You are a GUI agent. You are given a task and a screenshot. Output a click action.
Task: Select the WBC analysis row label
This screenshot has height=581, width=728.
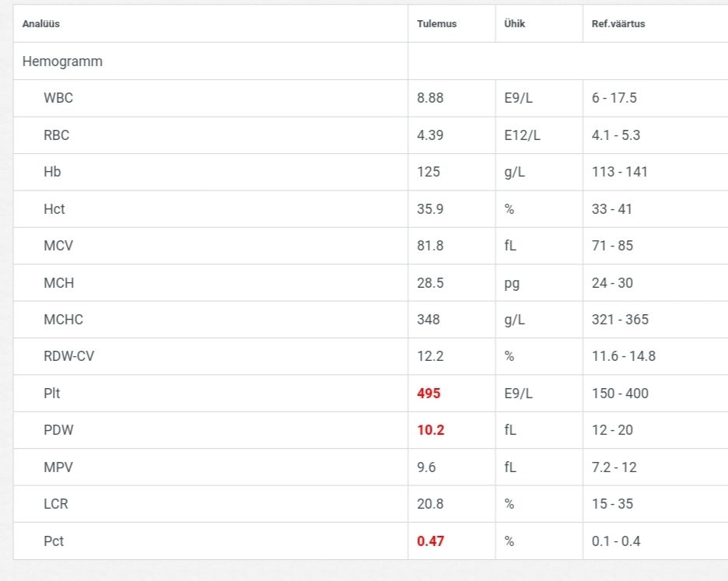[x=58, y=98]
